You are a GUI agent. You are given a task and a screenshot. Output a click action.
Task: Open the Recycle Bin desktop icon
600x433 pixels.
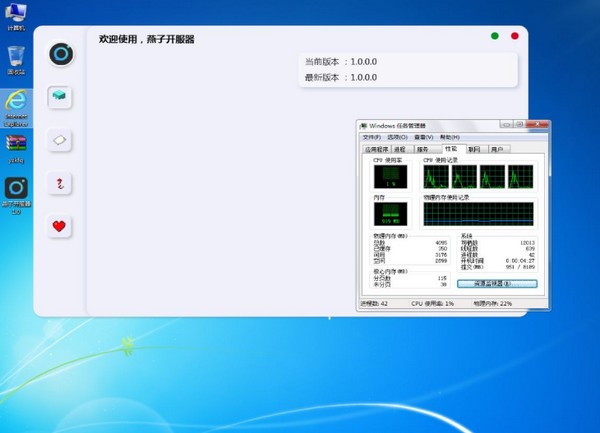point(16,58)
